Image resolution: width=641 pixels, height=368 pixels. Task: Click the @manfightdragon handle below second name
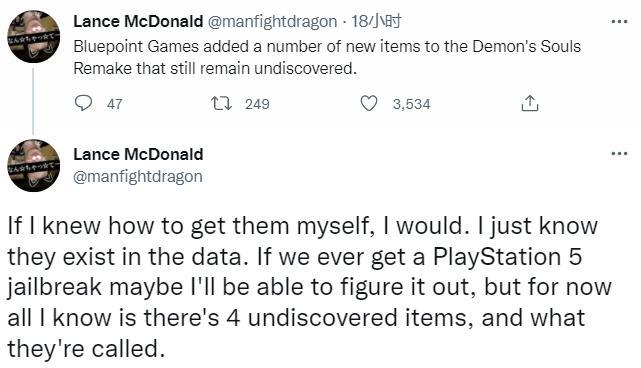pyautogui.click(x=138, y=176)
